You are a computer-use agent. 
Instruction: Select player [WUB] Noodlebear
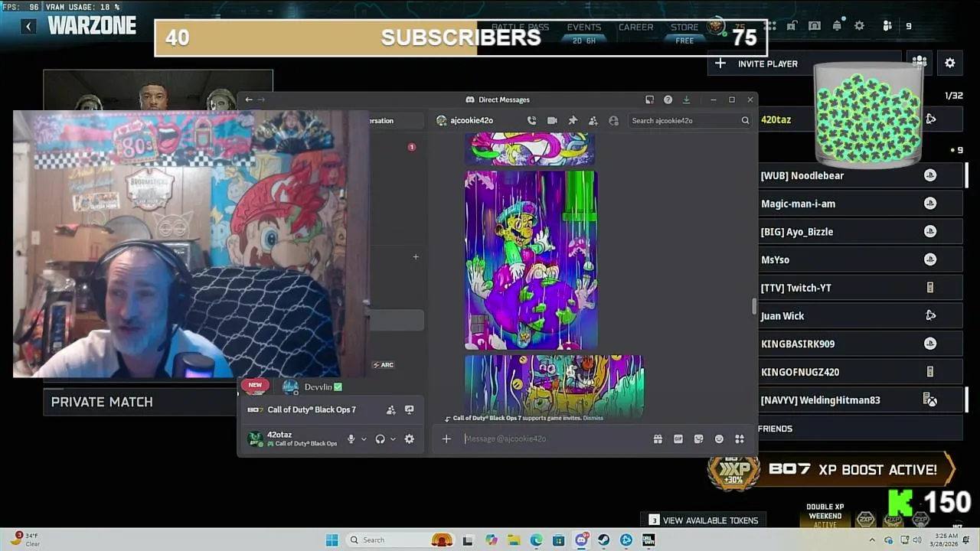pyautogui.click(x=861, y=175)
